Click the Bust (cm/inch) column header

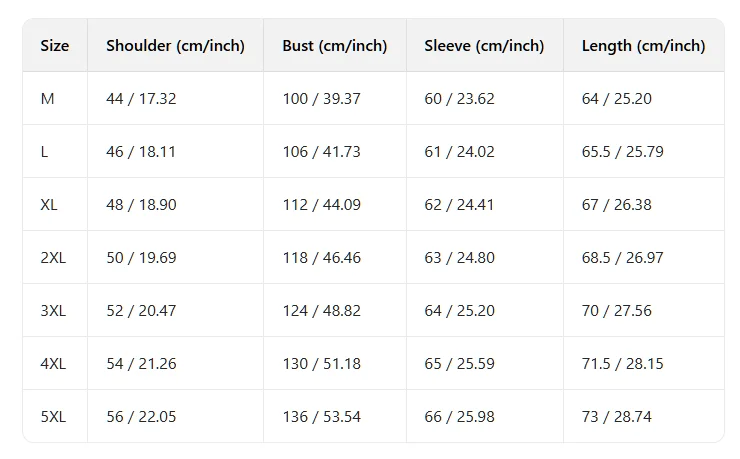point(334,46)
